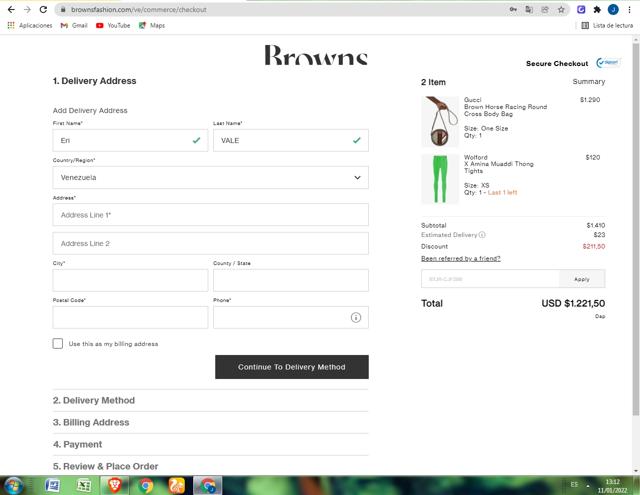Tick Use this as my billing address
The width and height of the screenshot is (640, 495).
58,344
